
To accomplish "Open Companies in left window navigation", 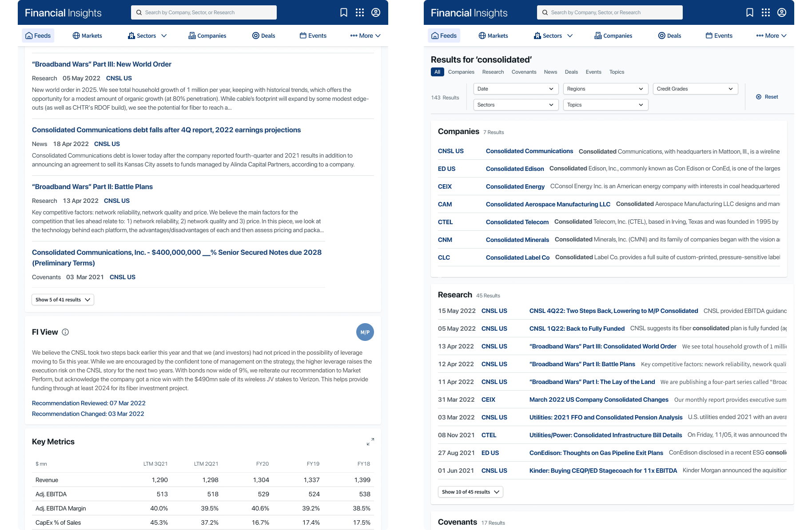I will [x=207, y=36].
